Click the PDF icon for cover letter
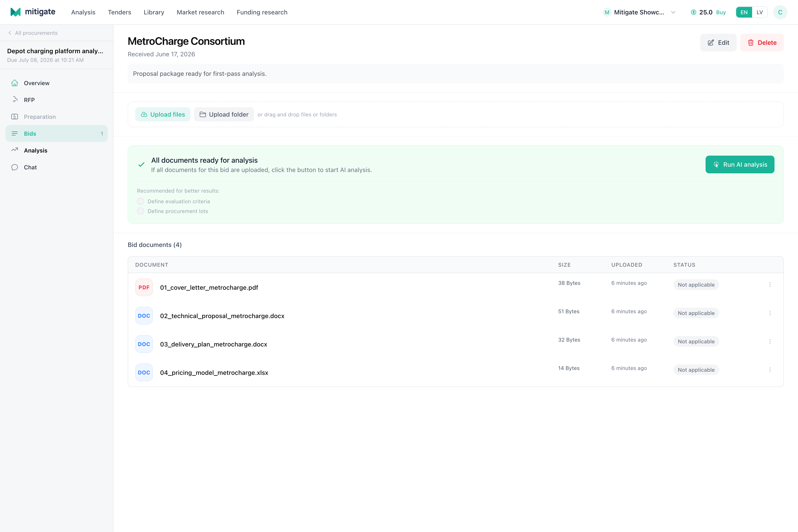The width and height of the screenshot is (798, 532). tap(144, 287)
